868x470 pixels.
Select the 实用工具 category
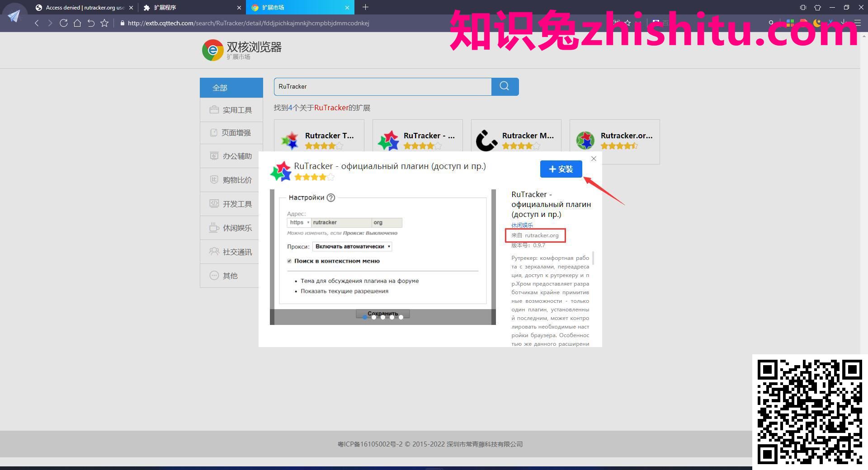tap(231, 110)
